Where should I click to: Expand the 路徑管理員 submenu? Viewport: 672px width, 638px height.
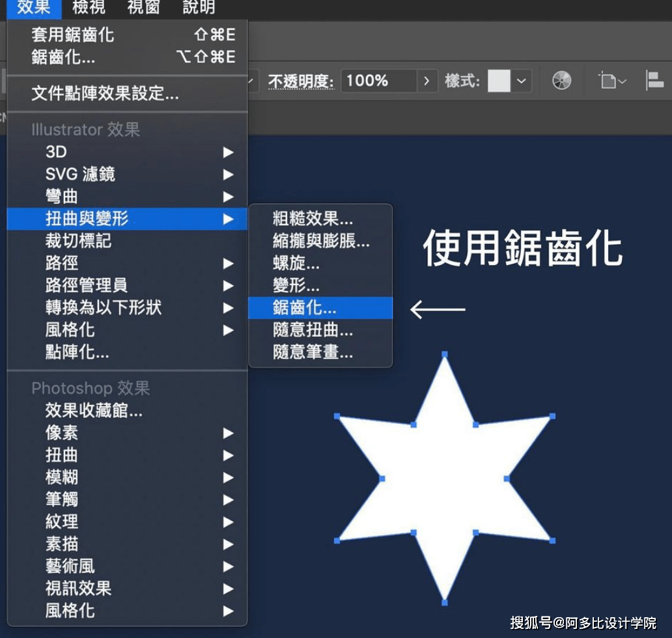point(127,286)
